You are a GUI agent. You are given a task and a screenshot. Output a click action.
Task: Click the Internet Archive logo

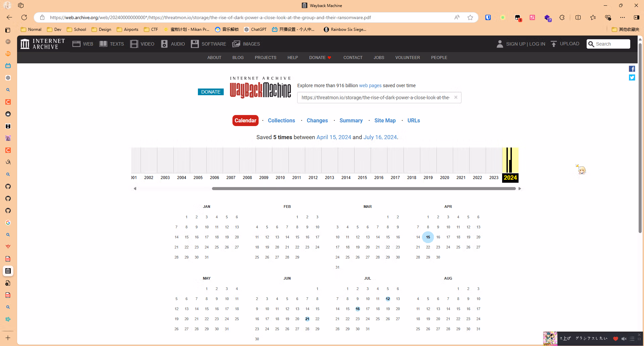42,44
